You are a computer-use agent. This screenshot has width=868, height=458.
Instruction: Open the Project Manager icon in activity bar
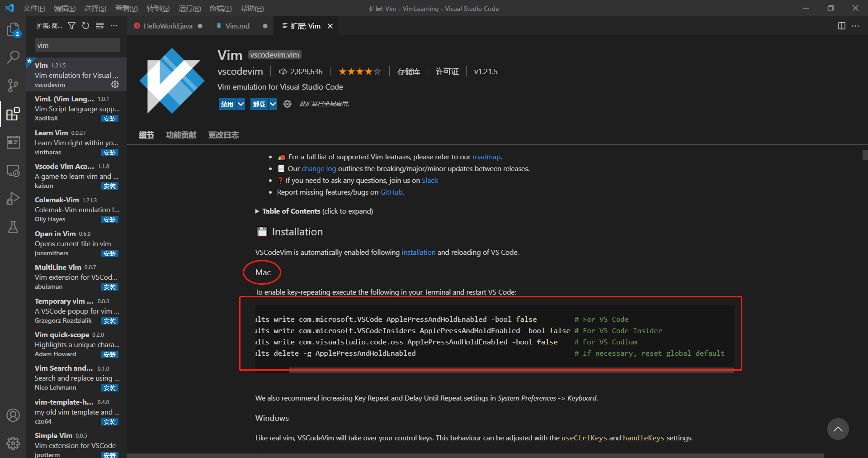click(13, 142)
